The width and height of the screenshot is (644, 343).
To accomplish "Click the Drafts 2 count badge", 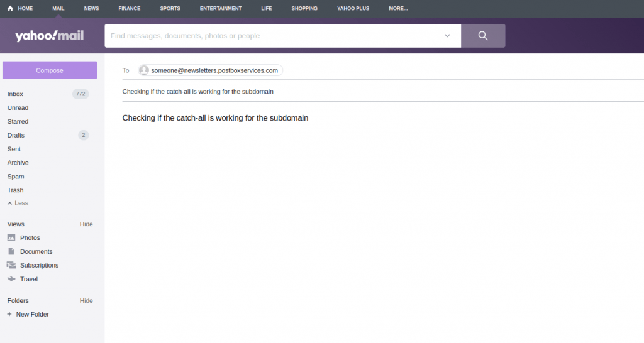I will click(x=84, y=135).
